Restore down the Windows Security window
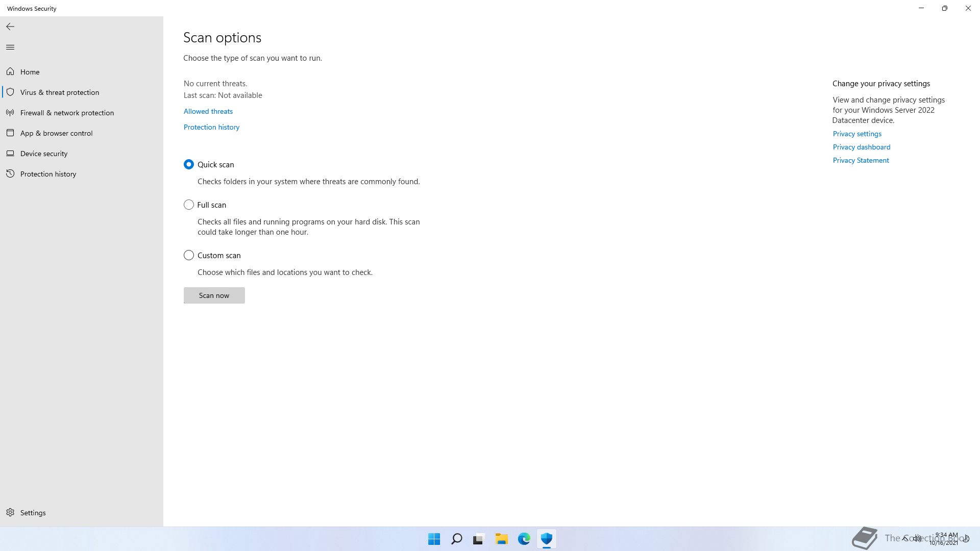980x551 pixels. pos(945,8)
